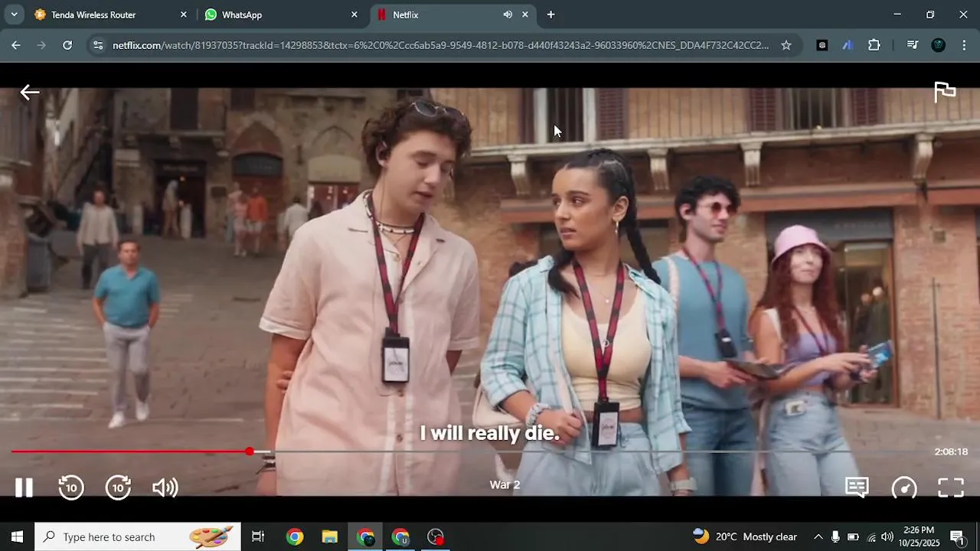Check the battery status icon
This screenshot has width=980, height=551.
853,536
